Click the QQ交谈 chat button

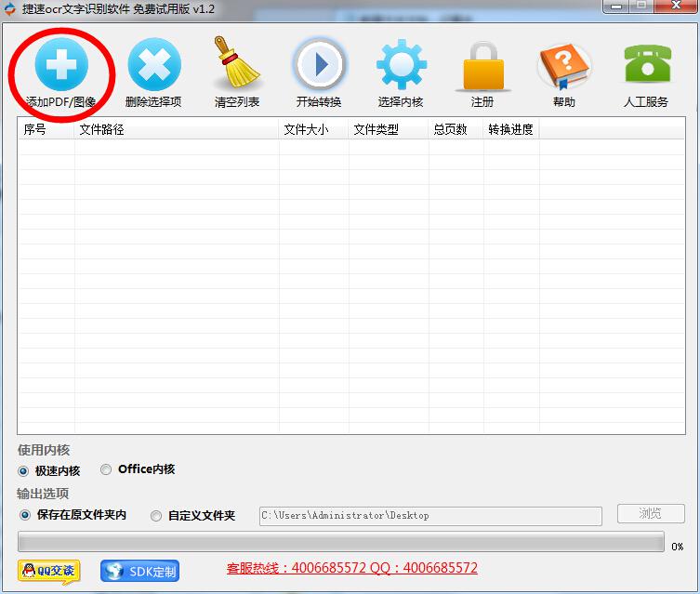[49, 572]
